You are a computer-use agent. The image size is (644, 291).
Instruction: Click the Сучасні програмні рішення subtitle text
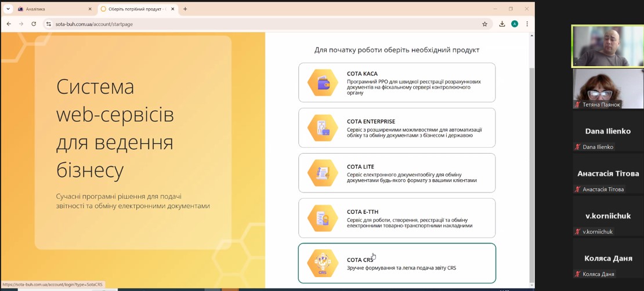pos(133,201)
